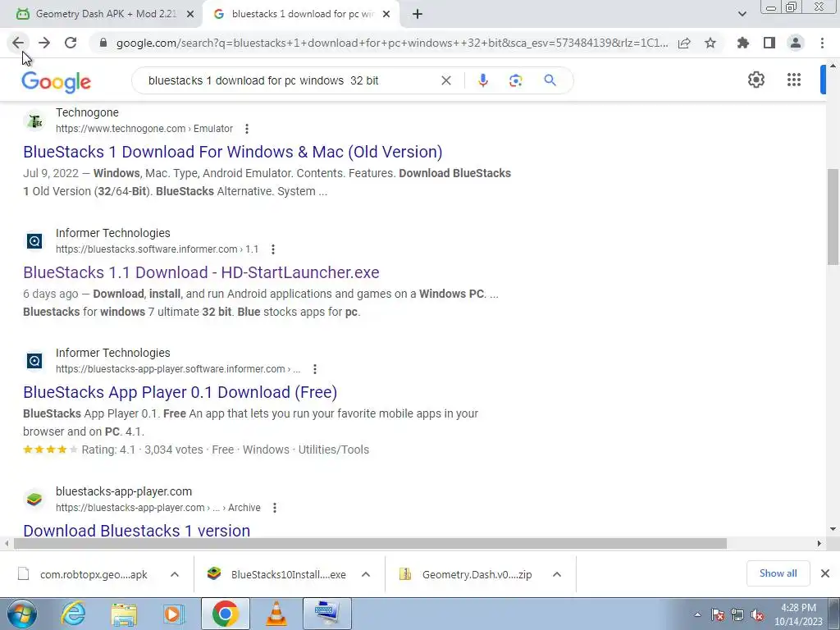Open the Chrome profile avatar

pyautogui.click(x=796, y=43)
